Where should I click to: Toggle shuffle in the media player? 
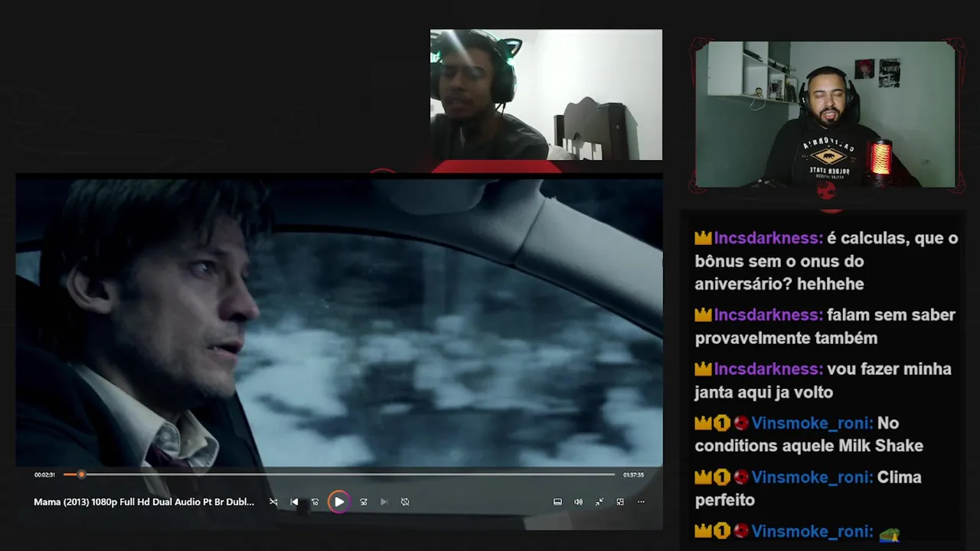pyautogui.click(x=273, y=502)
